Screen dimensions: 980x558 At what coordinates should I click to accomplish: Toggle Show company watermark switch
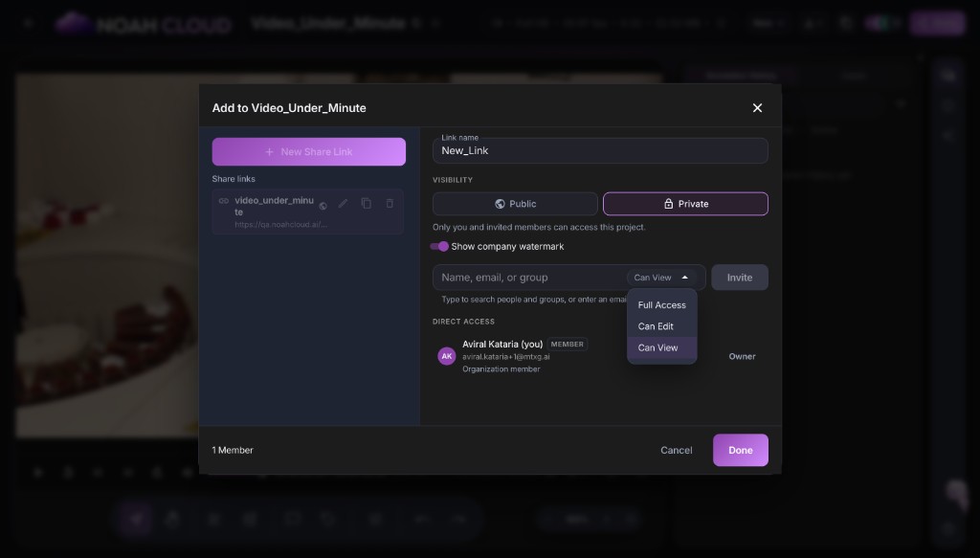pyautogui.click(x=439, y=246)
